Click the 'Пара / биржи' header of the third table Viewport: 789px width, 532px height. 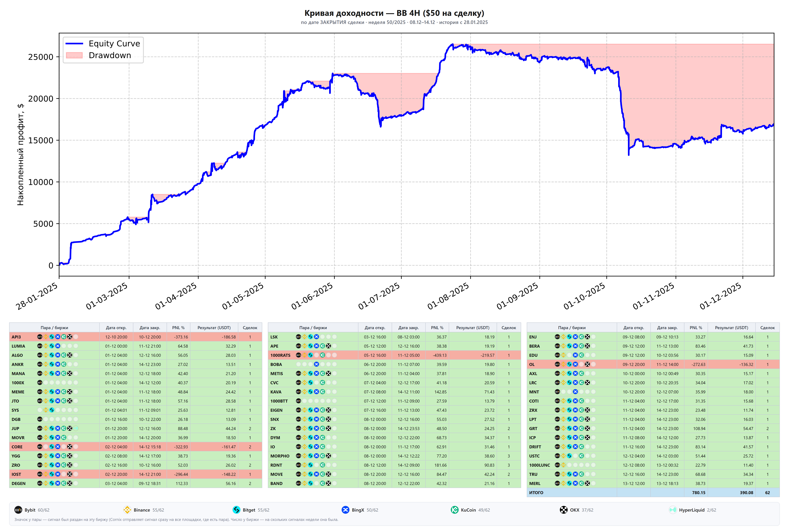coord(571,328)
